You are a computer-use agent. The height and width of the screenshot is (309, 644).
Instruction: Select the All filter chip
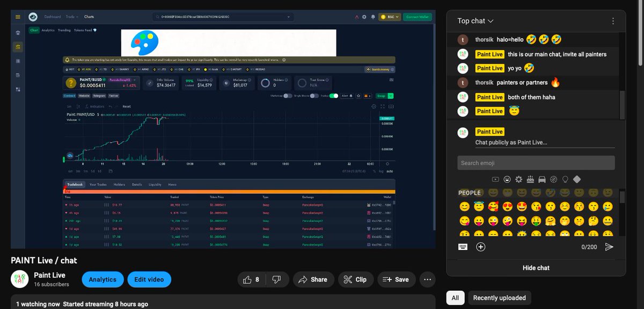(x=455, y=298)
